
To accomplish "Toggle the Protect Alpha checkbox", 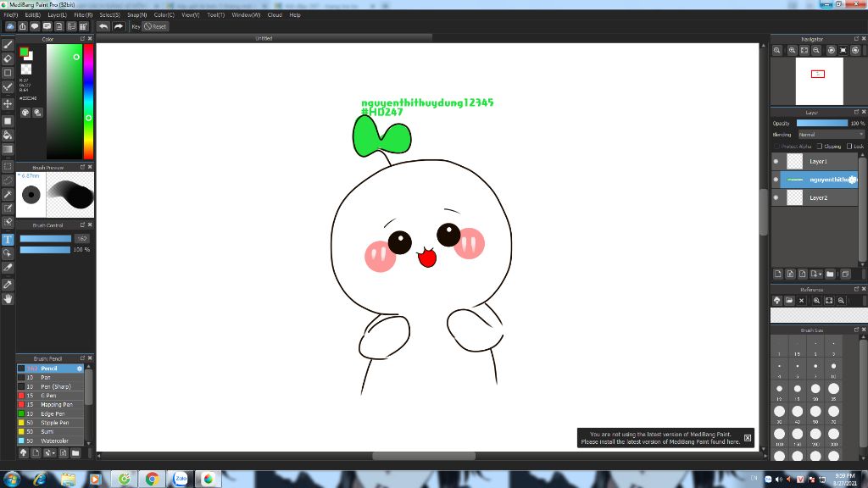I will pos(776,147).
